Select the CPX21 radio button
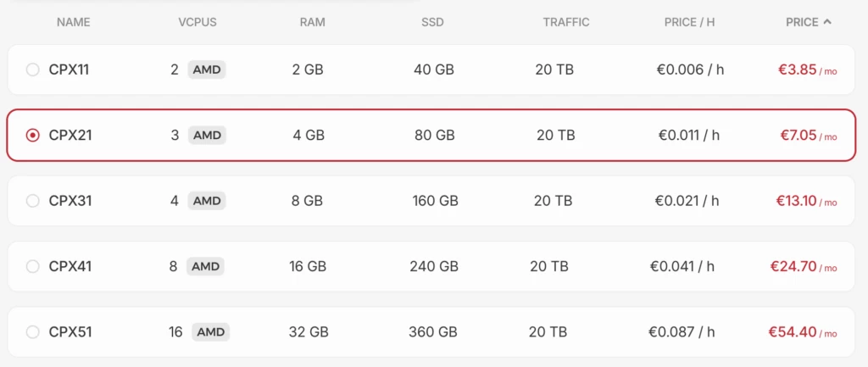 pyautogui.click(x=33, y=135)
